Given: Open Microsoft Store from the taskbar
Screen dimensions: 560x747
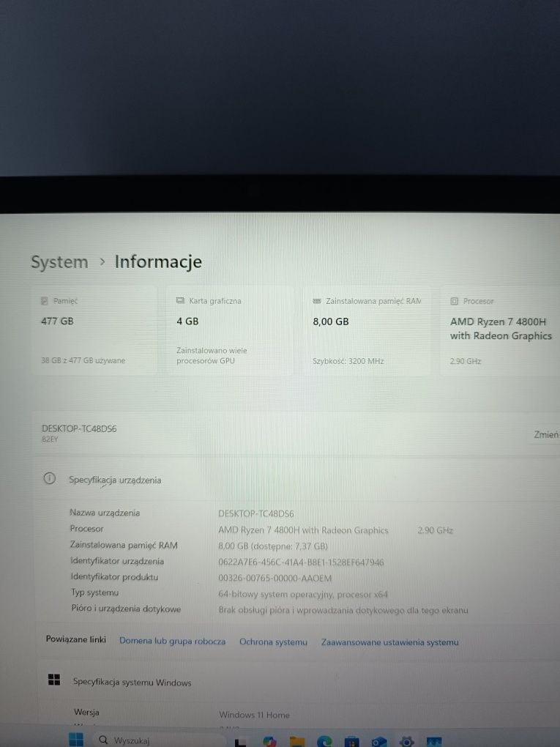Looking at the screenshot, I should pos(351,742).
